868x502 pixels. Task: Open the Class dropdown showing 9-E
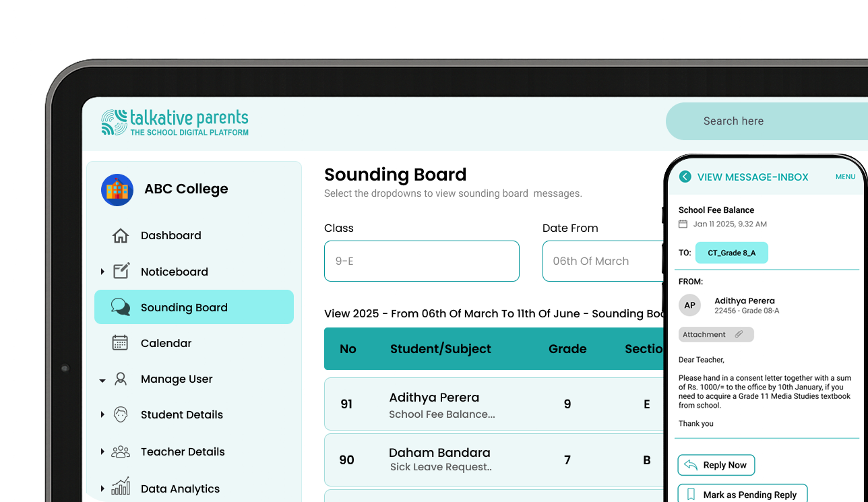click(x=421, y=261)
